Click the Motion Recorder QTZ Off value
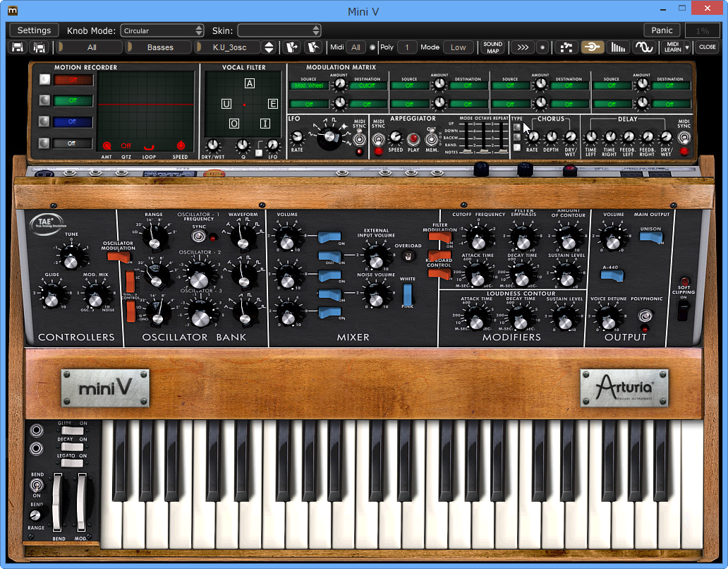 point(126,146)
